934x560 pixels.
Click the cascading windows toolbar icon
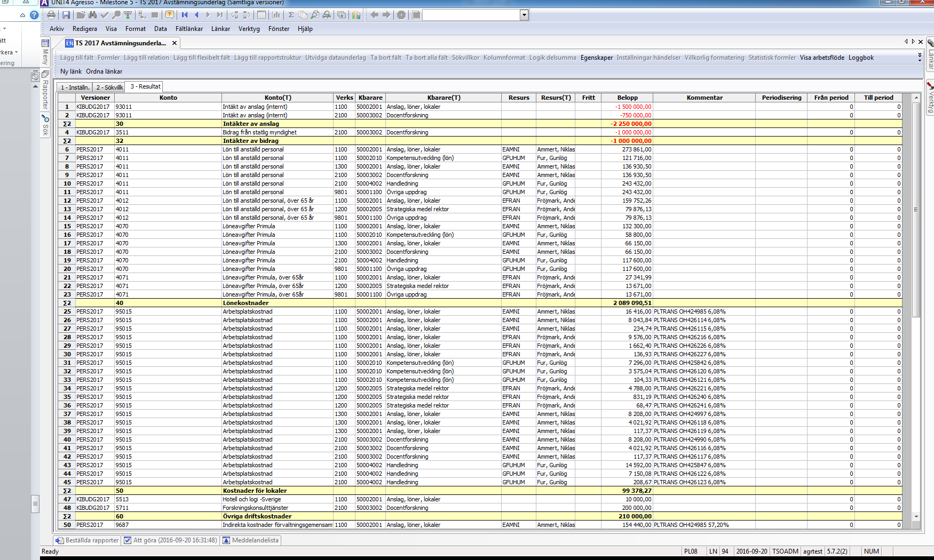pos(342,15)
